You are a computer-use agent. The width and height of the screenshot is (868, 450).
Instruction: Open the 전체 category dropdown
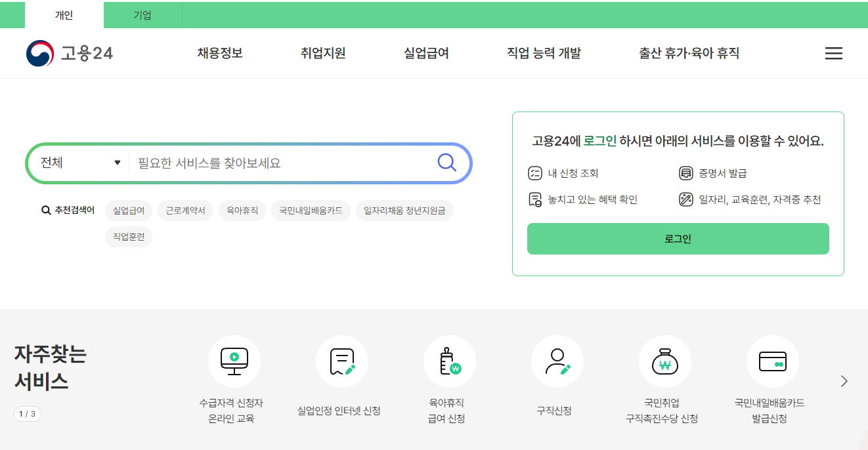(79, 162)
